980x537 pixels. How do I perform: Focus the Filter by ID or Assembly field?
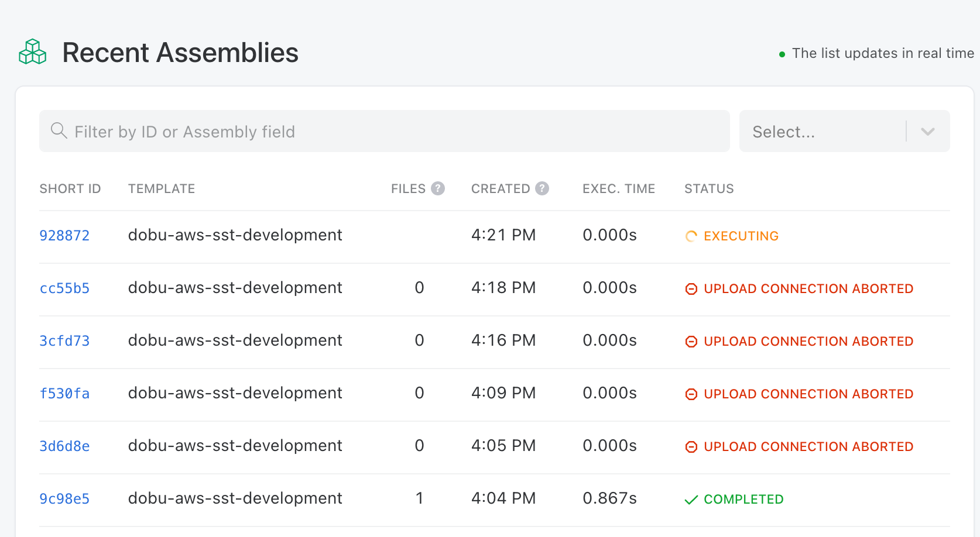[x=385, y=131]
